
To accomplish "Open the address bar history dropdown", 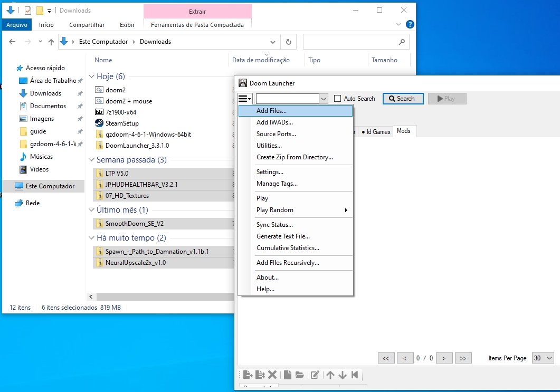I will click(273, 42).
